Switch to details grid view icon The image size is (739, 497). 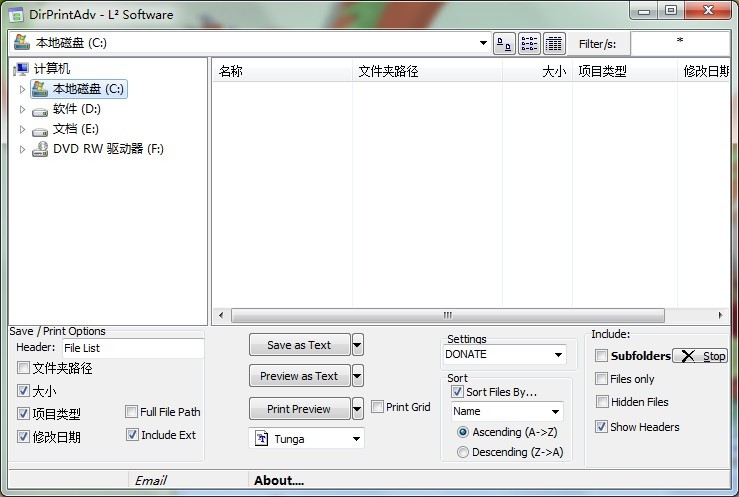click(x=554, y=44)
